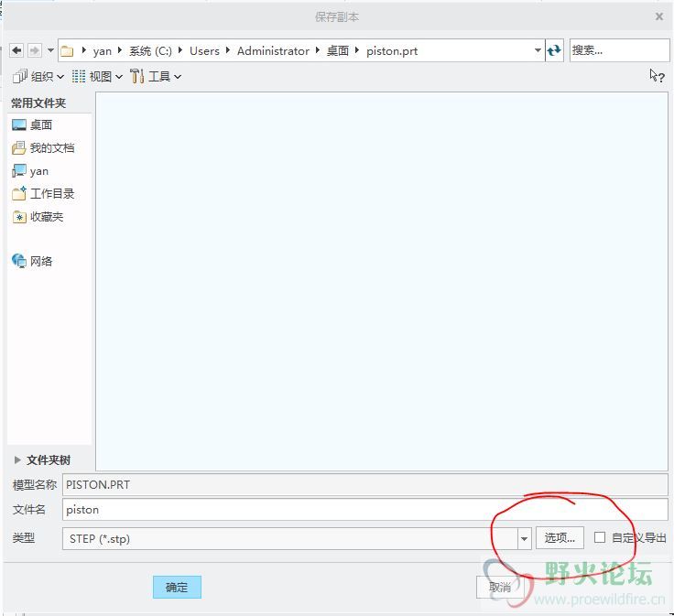Select 系统 (C:) in the path breadcrumb
Viewport: 674px width, 616px height.
[x=150, y=51]
